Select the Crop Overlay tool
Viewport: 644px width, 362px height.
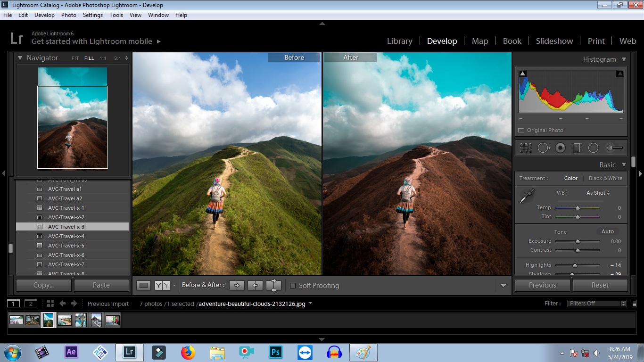point(526,148)
